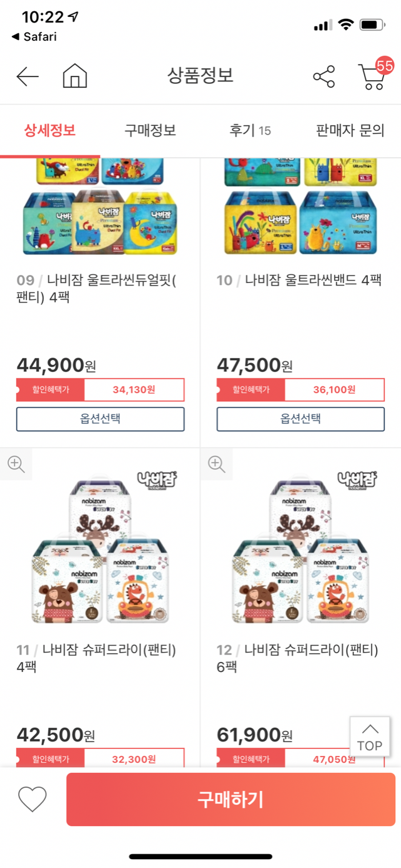Image resolution: width=401 pixels, height=868 pixels.
Task: Open the home icon
Action: pyautogui.click(x=75, y=76)
